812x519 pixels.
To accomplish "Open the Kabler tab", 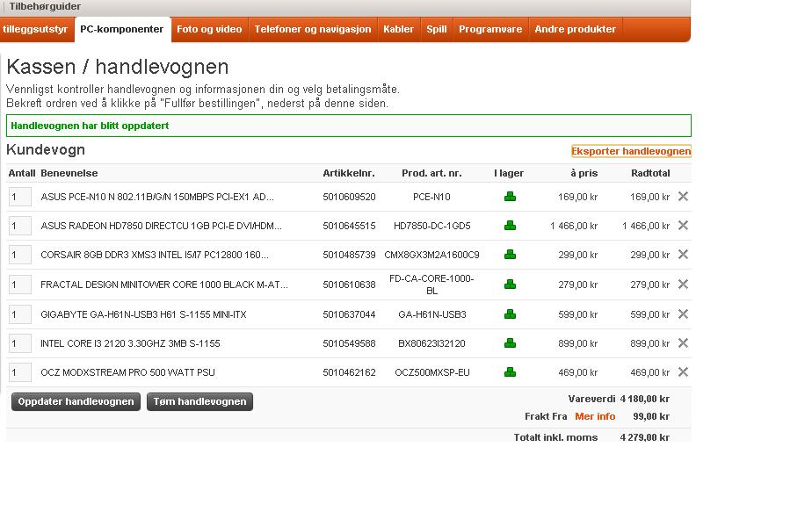I will [x=399, y=30].
